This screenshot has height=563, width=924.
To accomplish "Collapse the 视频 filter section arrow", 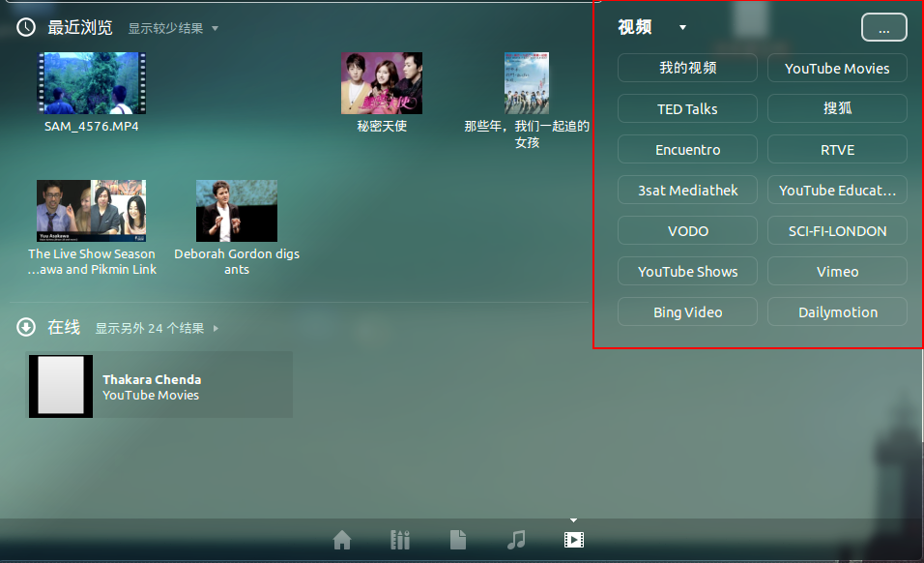I will 682,27.
